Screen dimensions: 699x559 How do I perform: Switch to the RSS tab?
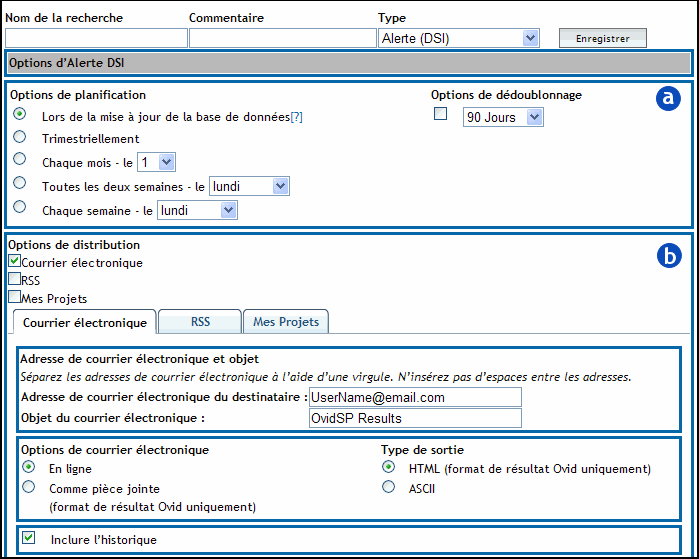click(200, 322)
